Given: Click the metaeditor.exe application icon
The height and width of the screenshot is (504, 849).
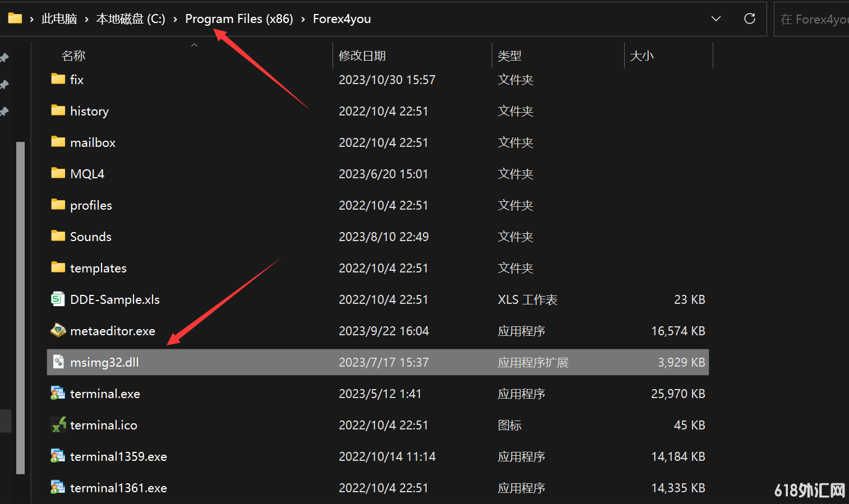Looking at the screenshot, I should (58, 330).
